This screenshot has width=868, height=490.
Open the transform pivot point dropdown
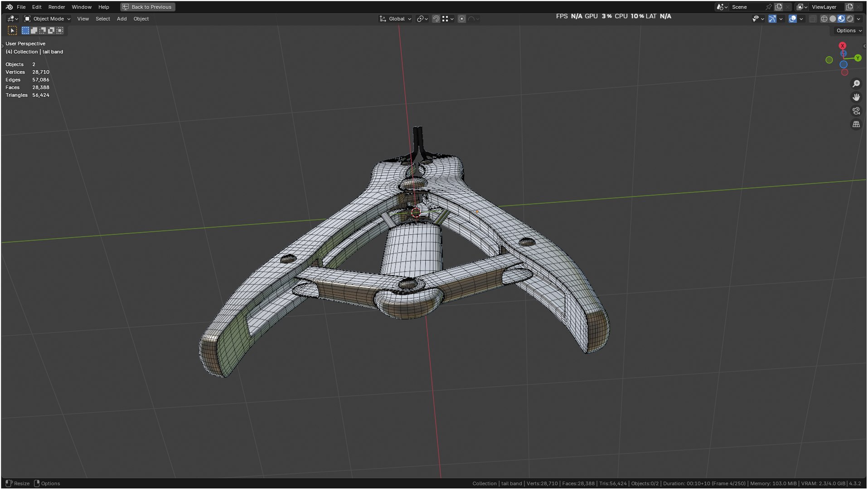click(x=422, y=19)
